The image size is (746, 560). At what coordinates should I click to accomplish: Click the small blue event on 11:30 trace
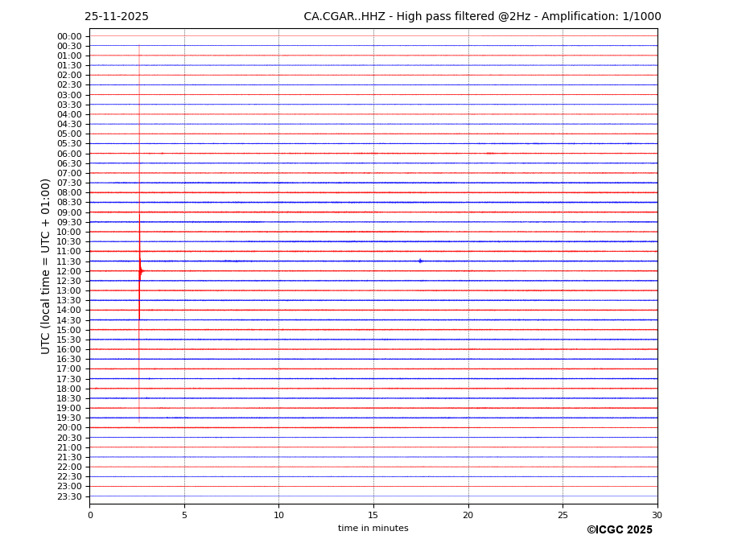coord(420,261)
